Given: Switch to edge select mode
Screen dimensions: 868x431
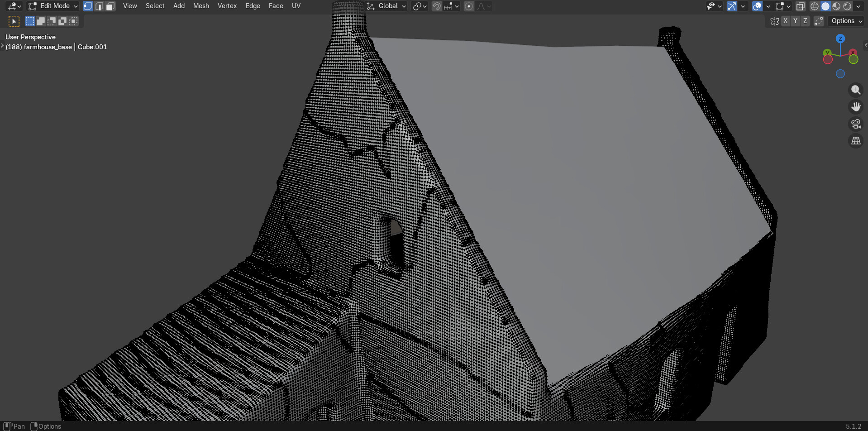Looking at the screenshot, I should pyautogui.click(x=99, y=6).
